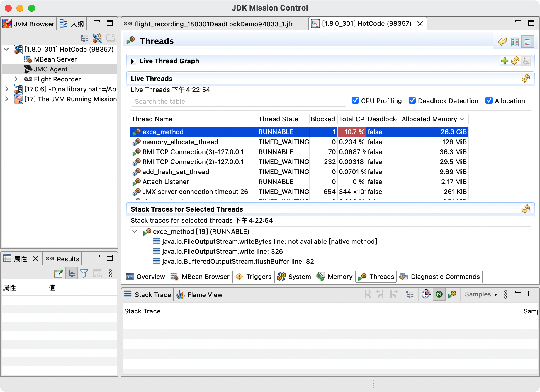Add an attribute to the Live Thread Graph
This screenshot has height=392, width=540.
click(505, 61)
